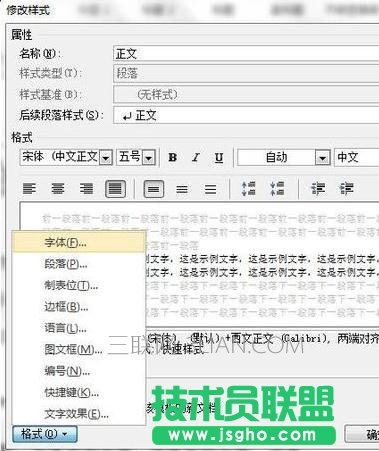Select 边框(B)... menu item
This screenshot has width=379, height=451.
[79, 307]
